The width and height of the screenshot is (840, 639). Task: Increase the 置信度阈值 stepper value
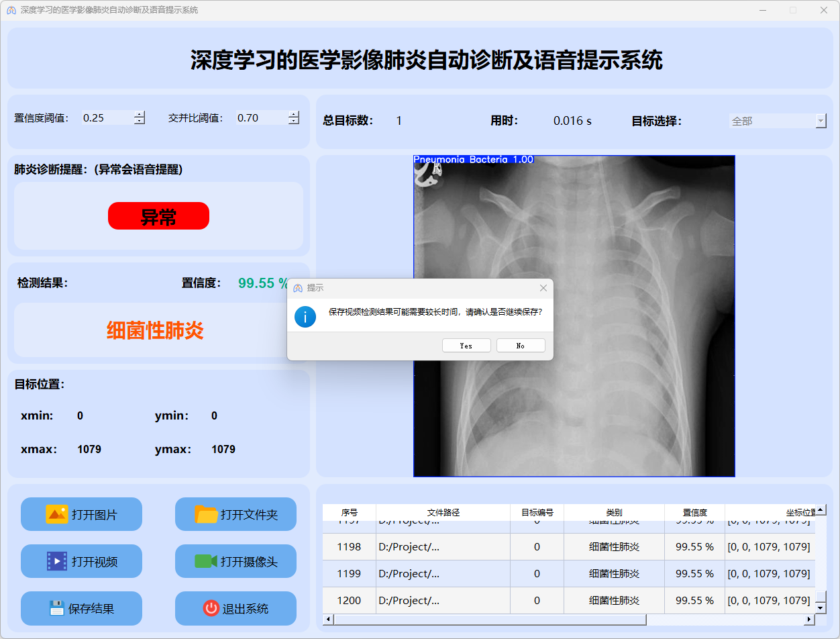139,114
